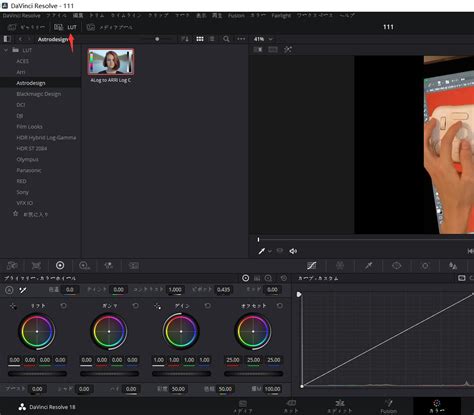
Task: Open the Power Window palette
Action: pyautogui.click(x=397, y=265)
